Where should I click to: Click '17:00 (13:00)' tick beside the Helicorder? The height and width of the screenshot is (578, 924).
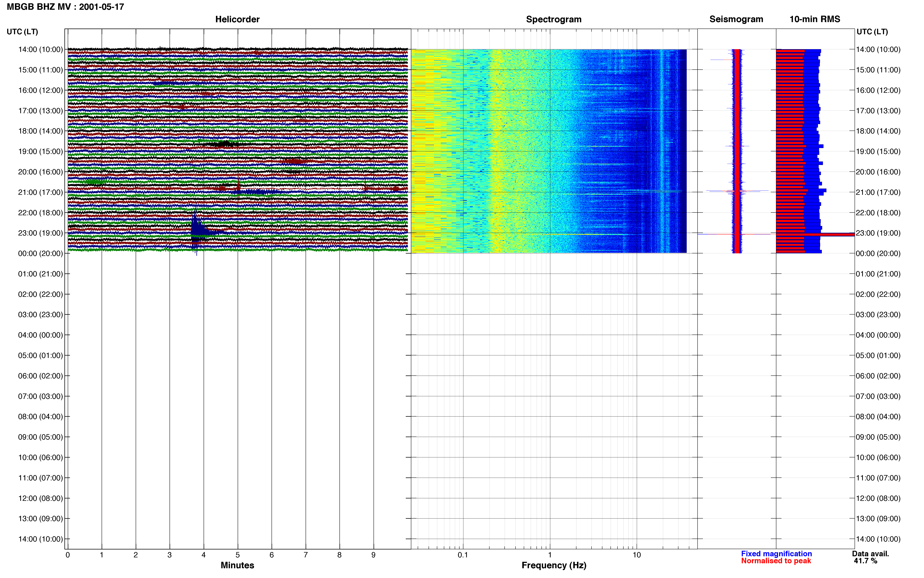(41, 111)
